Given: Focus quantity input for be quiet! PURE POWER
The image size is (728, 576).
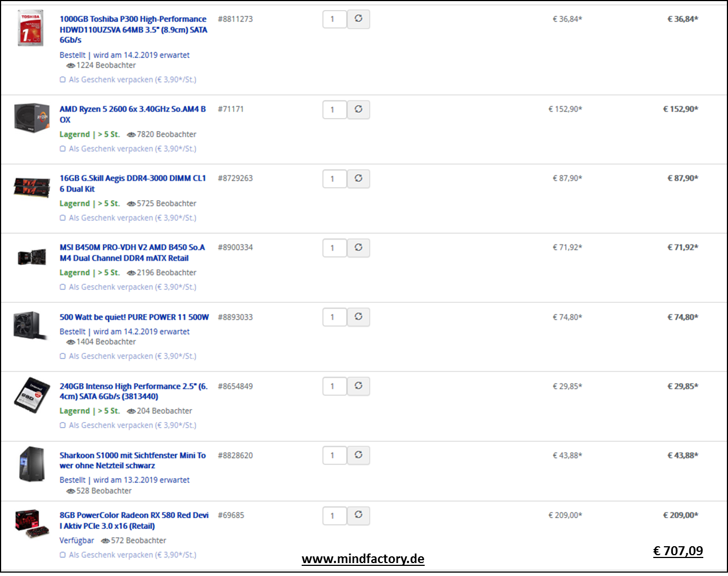Looking at the screenshot, I should (x=335, y=317).
